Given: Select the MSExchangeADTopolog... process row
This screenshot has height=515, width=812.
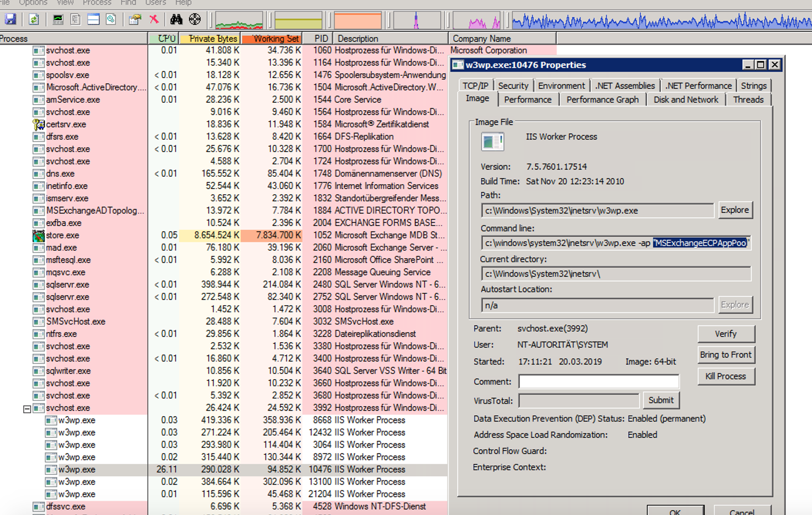Looking at the screenshot, I should [x=224, y=210].
